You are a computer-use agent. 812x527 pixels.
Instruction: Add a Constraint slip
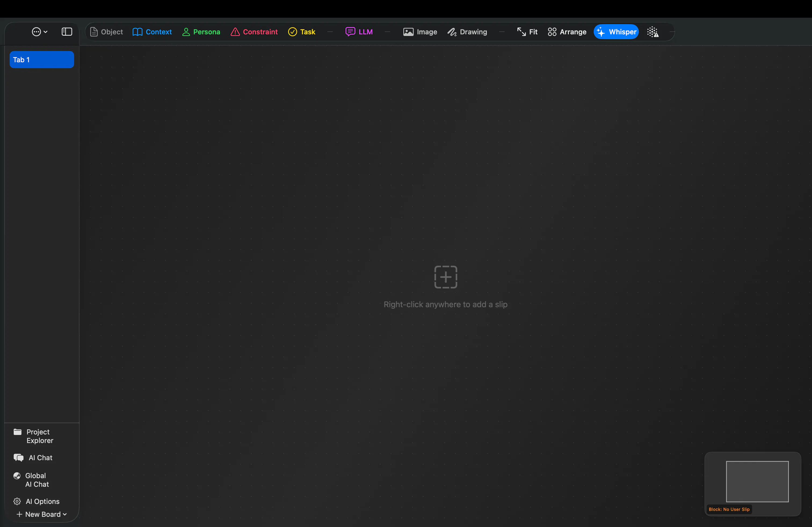click(254, 32)
